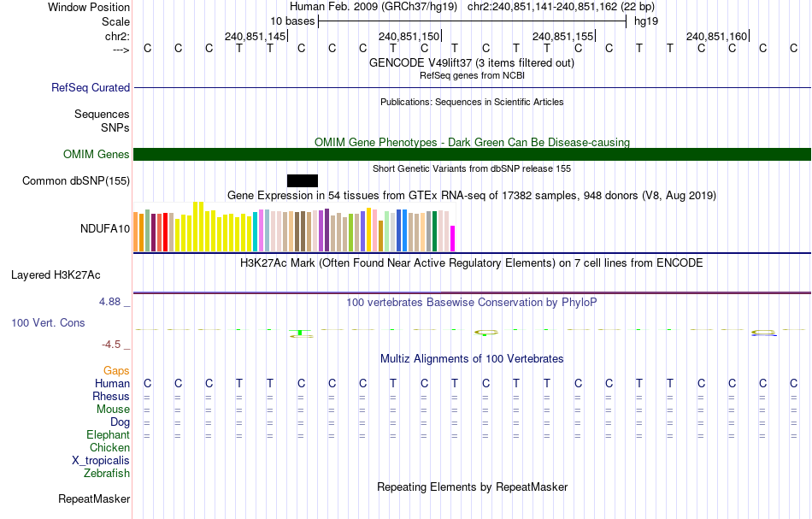Click the '10 bases' scale bar label
Viewport: 812px width, 519px height.
292,21
